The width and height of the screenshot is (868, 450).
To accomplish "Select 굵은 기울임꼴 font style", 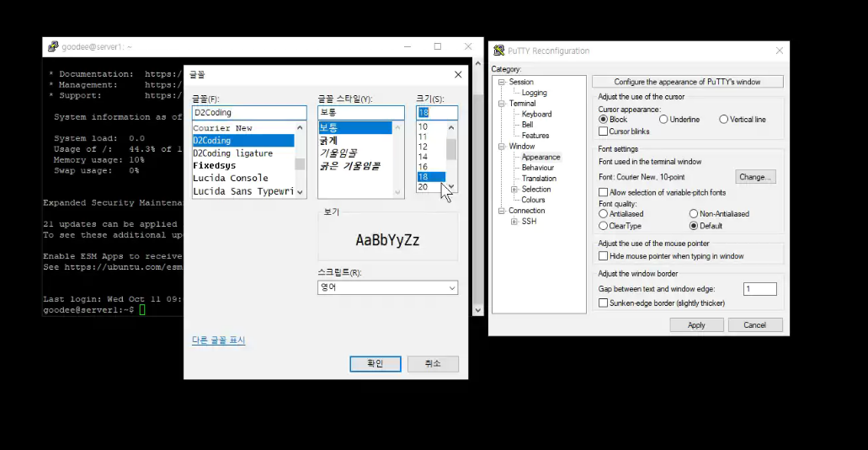I will (x=355, y=166).
